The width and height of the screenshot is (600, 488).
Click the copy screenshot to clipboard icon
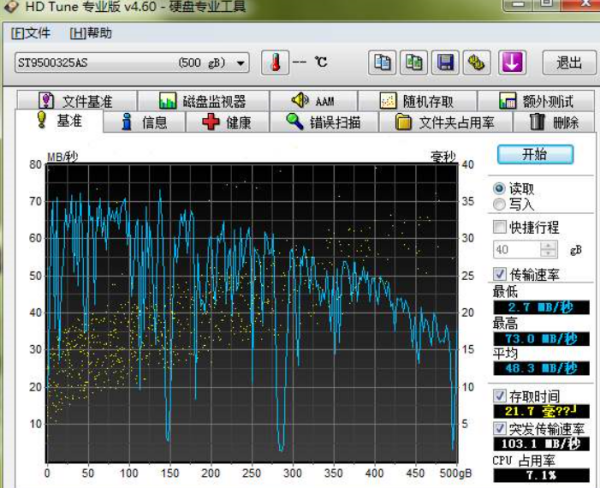(x=414, y=62)
